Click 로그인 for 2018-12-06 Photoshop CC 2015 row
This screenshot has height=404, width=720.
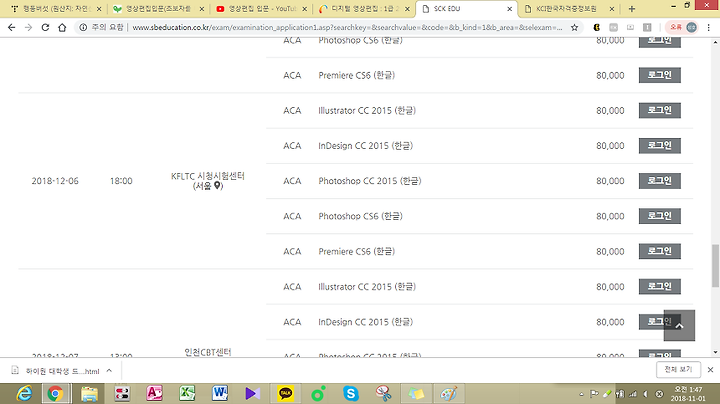(x=660, y=181)
